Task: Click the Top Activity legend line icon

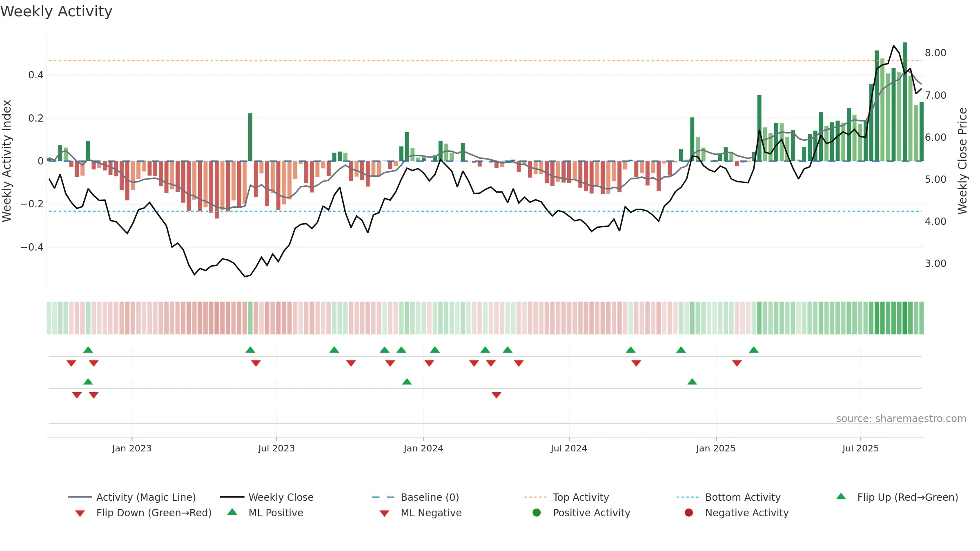Action: pyautogui.click(x=535, y=497)
